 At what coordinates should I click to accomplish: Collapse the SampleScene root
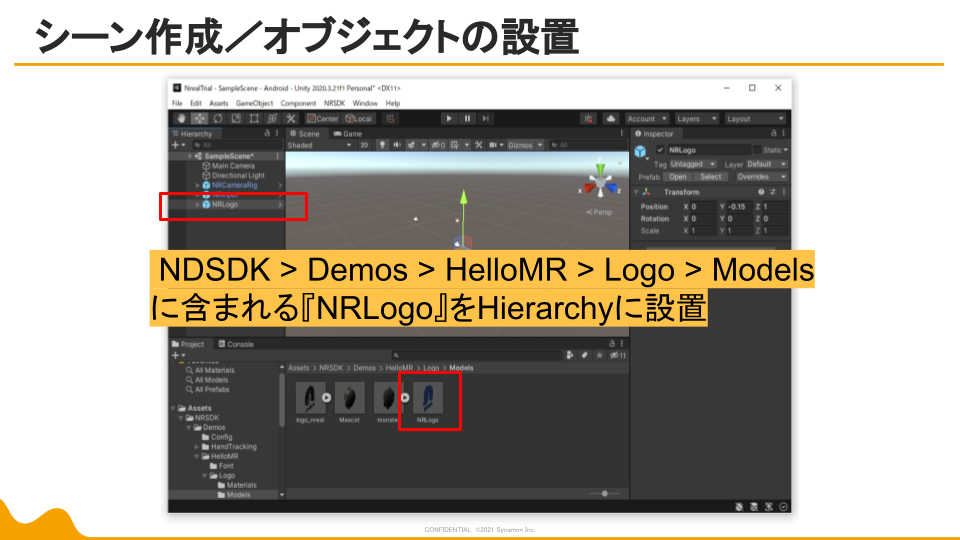click(190, 156)
